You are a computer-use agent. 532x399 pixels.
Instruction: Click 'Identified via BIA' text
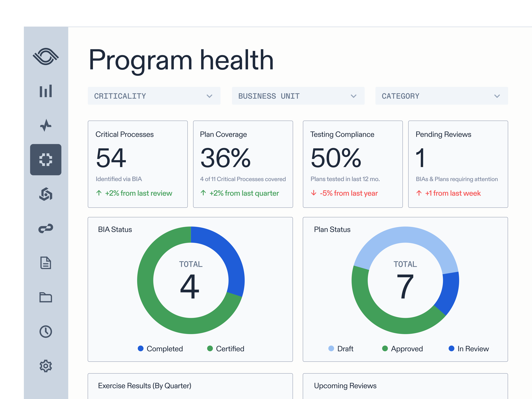tap(119, 179)
